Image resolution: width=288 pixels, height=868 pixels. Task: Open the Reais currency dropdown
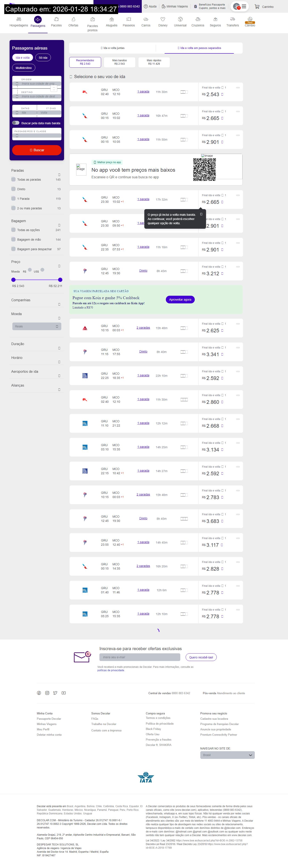[x=37, y=327]
